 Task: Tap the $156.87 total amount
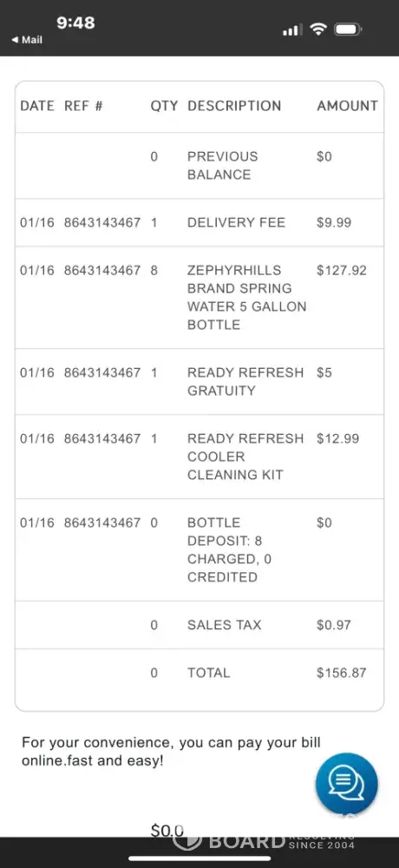coord(342,673)
